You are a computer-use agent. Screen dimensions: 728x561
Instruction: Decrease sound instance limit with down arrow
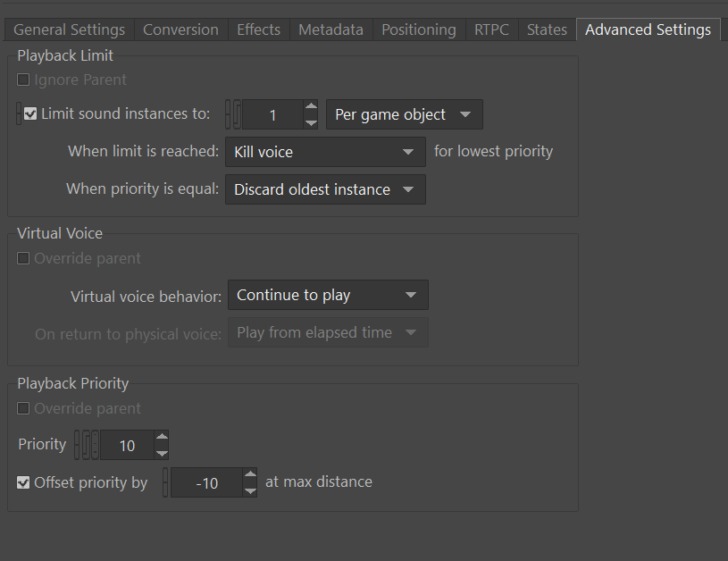311,122
